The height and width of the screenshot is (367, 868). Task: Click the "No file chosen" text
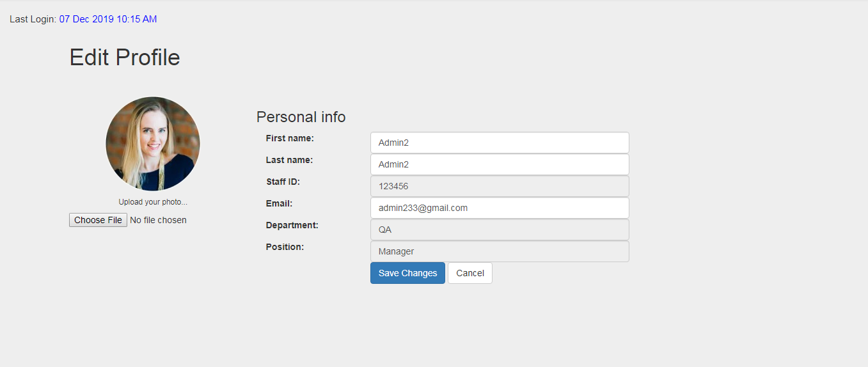[x=158, y=220]
